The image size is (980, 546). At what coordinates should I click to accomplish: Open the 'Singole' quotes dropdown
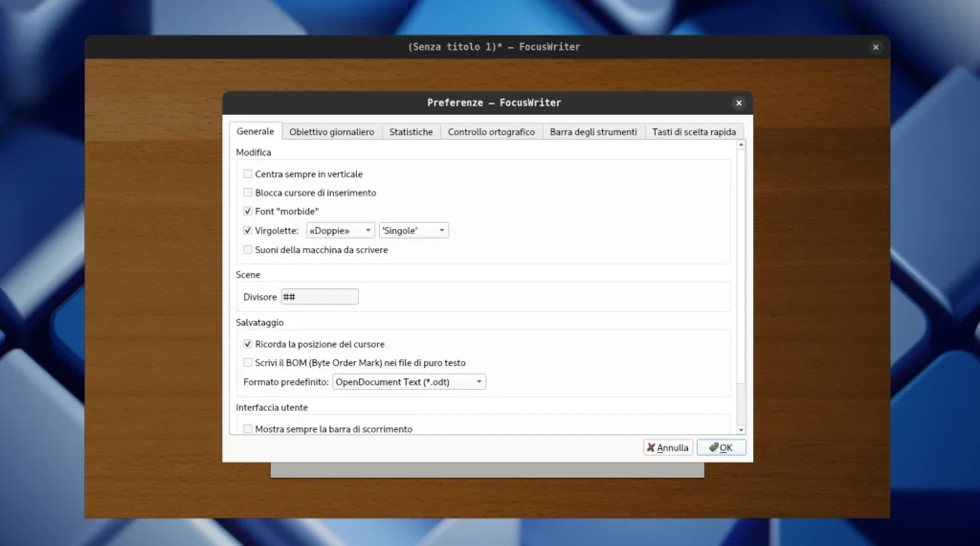(413, 231)
